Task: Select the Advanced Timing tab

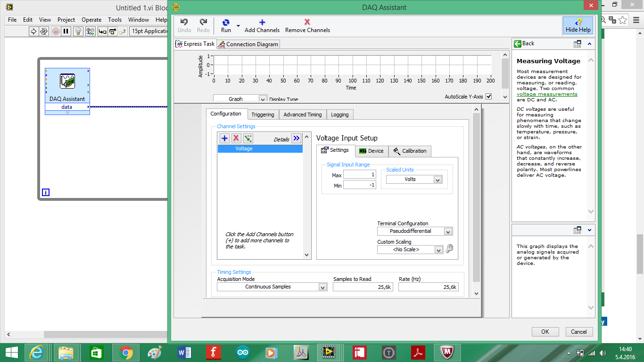Action: click(x=303, y=115)
